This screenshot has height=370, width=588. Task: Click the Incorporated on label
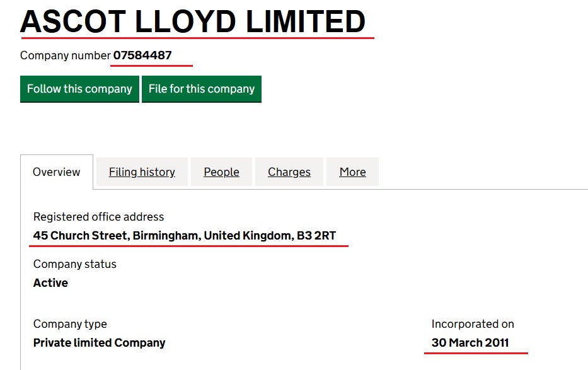tap(473, 324)
